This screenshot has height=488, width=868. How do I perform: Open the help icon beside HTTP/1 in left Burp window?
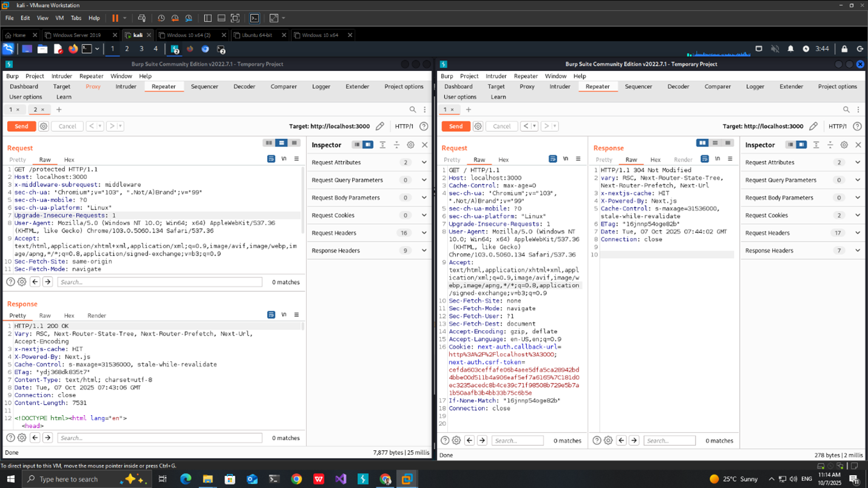(x=424, y=126)
